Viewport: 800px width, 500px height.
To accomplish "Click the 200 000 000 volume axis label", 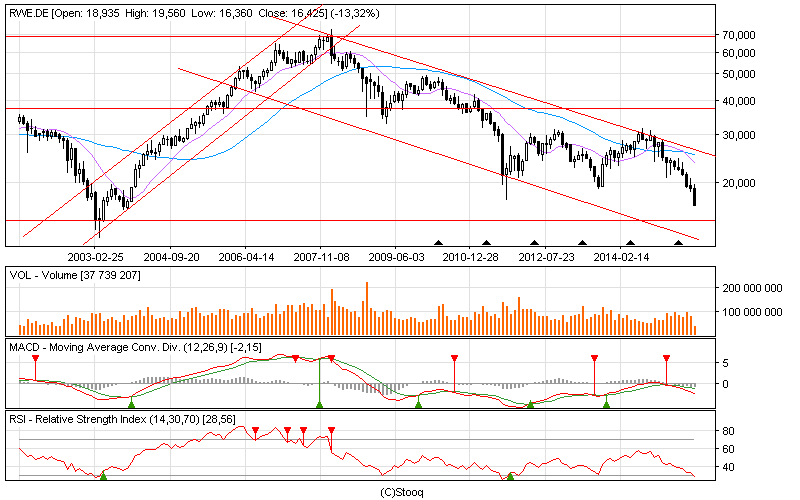I will coord(752,288).
